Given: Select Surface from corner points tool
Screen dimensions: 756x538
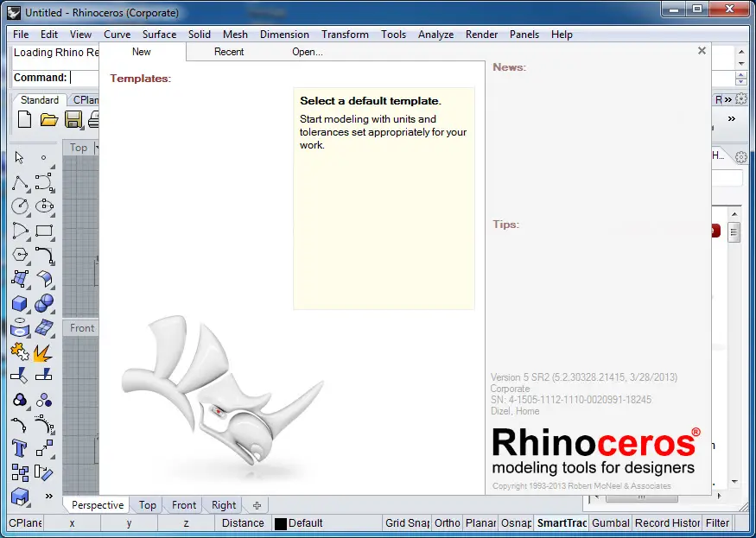Looking at the screenshot, I should pyautogui.click(x=20, y=279).
